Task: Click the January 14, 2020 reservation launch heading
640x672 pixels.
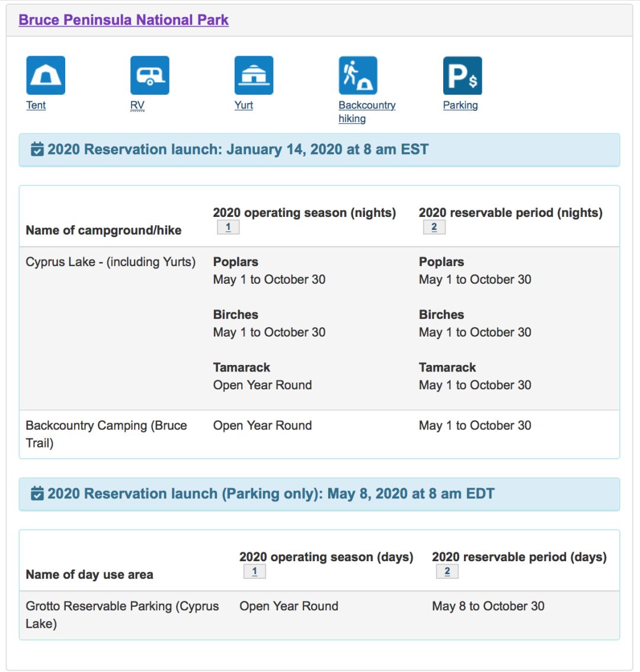Action: (x=238, y=149)
